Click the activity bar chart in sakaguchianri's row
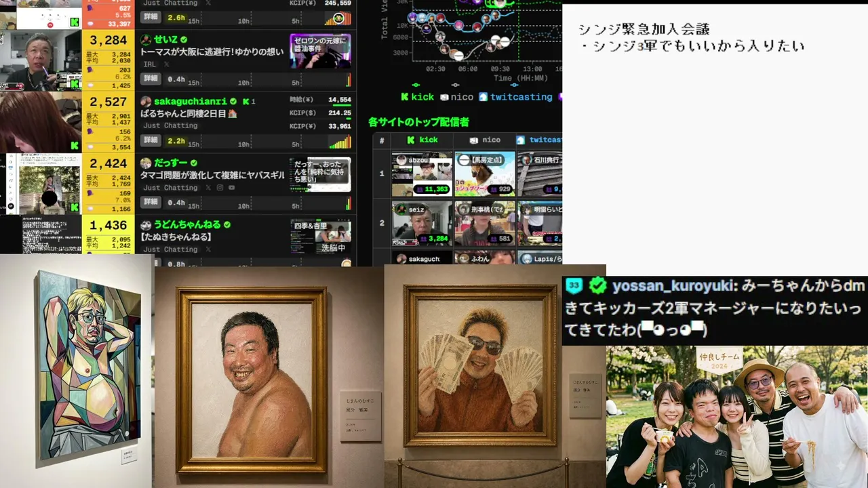868x488 pixels. (x=340, y=142)
